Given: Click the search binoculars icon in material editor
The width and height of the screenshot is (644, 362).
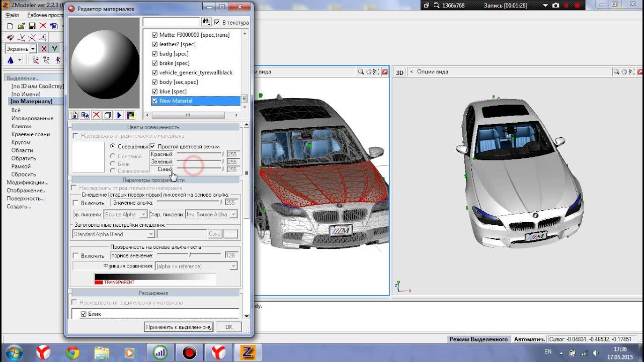Looking at the screenshot, I should (x=206, y=22).
